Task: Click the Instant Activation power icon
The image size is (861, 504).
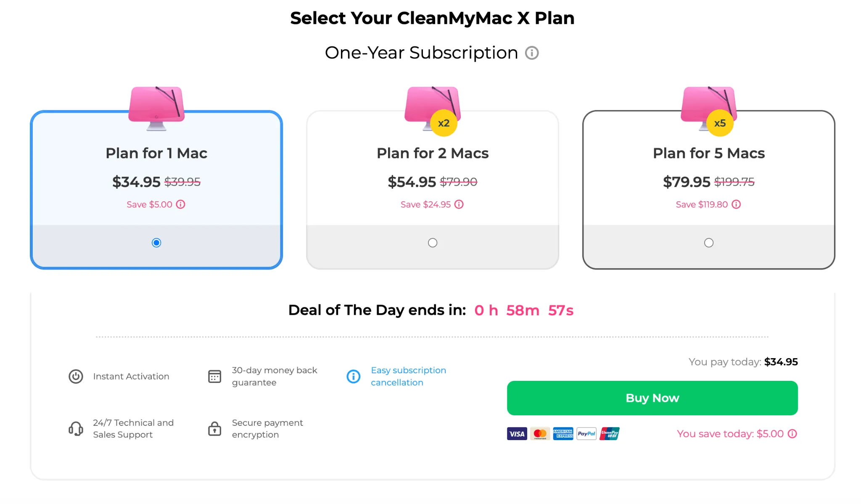Action: [76, 377]
